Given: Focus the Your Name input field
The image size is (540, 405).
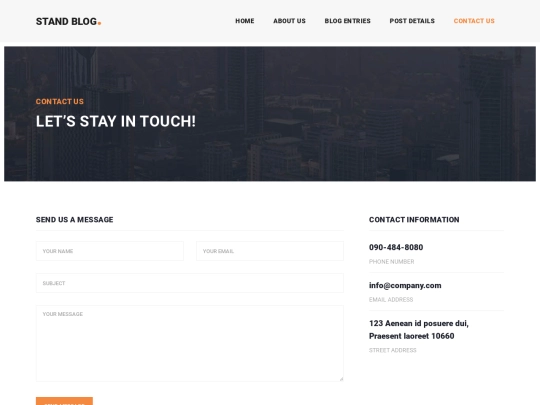Looking at the screenshot, I should [x=110, y=251].
